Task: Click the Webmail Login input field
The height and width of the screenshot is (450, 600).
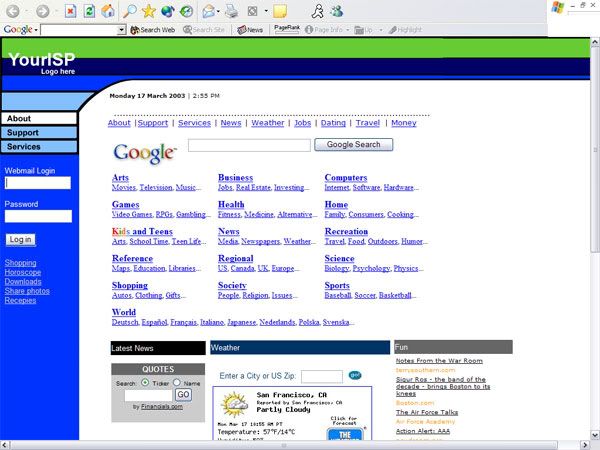Action: [x=38, y=183]
